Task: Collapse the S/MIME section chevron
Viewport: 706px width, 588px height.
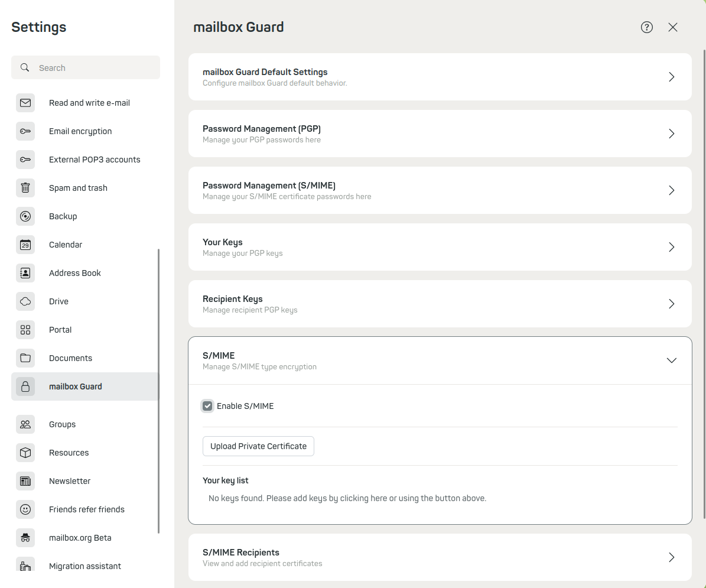Action: [x=671, y=360]
